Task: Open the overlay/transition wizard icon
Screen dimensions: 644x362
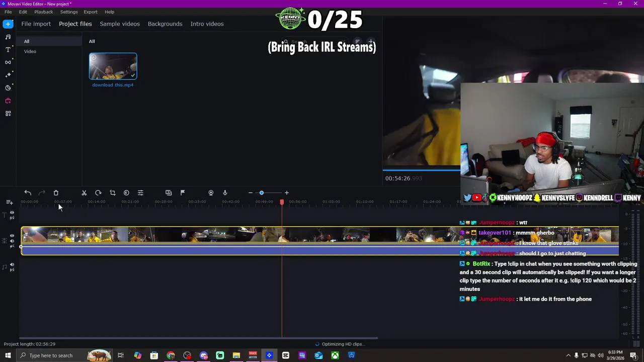Action: point(169,193)
